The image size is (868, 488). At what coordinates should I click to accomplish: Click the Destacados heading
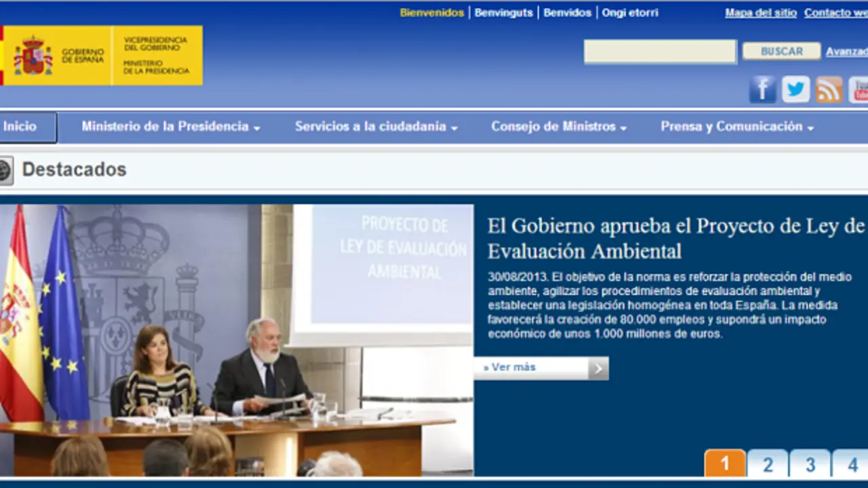coord(74,169)
